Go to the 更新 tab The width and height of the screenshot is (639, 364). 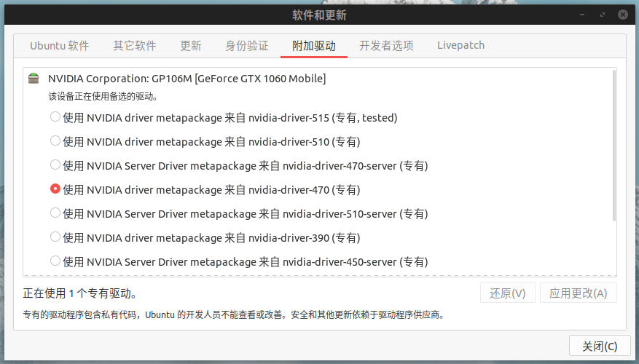191,46
